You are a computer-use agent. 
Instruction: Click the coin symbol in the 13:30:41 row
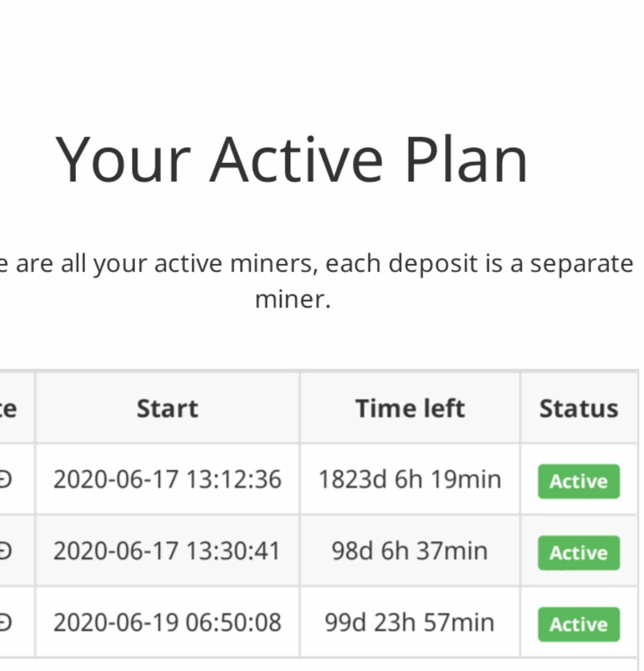point(5,551)
